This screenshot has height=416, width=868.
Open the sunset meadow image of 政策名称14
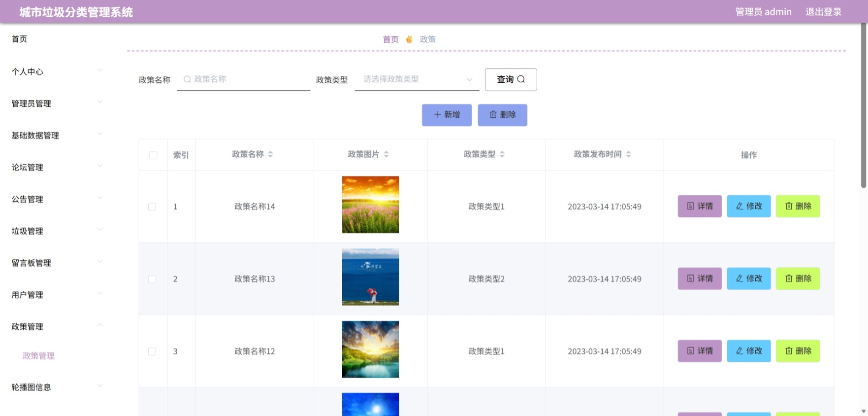[x=370, y=205]
